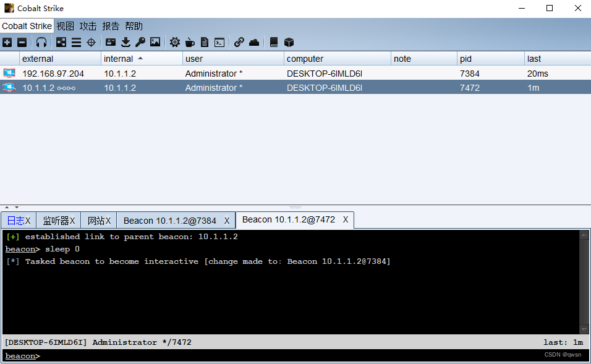Click the chain link host file icon
Screen dimensions: 591x364
click(x=239, y=42)
